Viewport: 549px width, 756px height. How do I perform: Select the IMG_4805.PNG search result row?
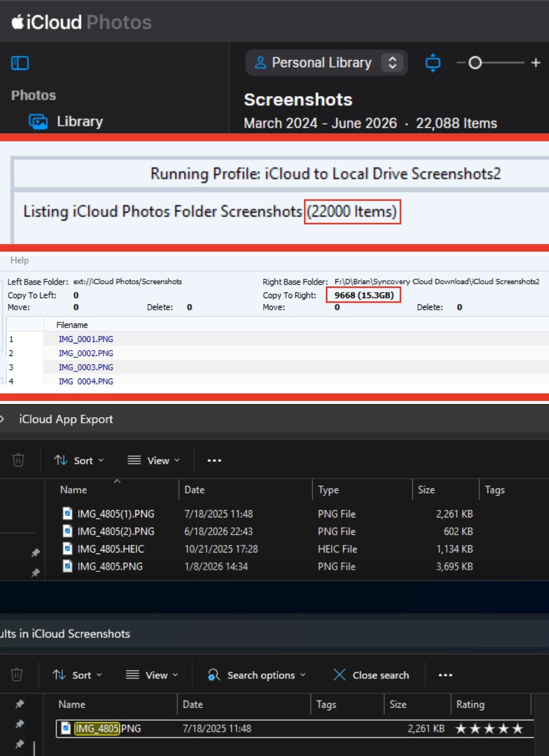coord(295,729)
